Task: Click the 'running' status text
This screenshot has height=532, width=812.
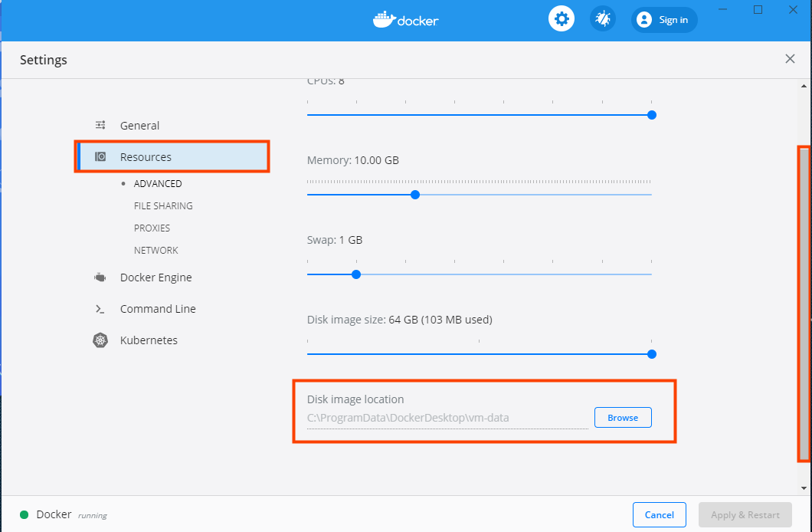Action: coord(93,515)
